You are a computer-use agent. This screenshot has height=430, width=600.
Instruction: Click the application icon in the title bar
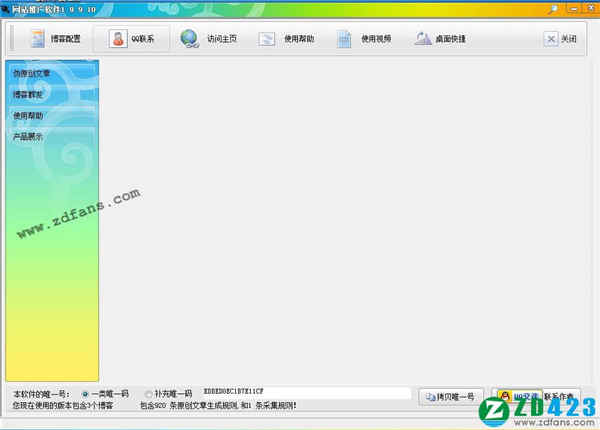click(x=6, y=7)
